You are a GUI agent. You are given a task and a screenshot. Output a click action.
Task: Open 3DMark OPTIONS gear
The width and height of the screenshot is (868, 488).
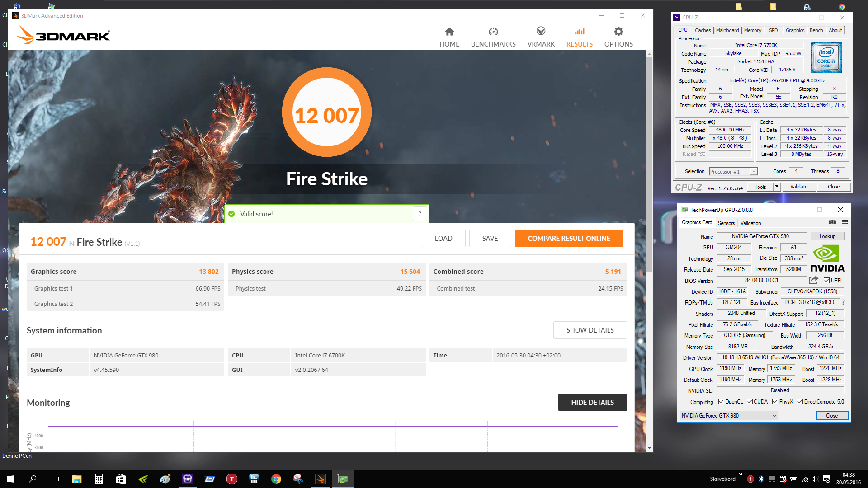click(x=618, y=37)
